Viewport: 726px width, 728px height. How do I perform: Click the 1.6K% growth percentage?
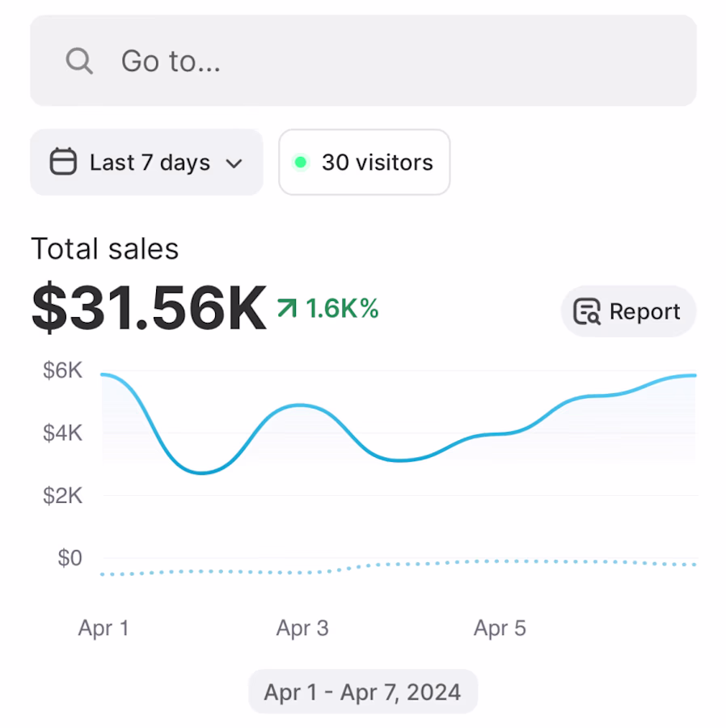(x=342, y=308)
